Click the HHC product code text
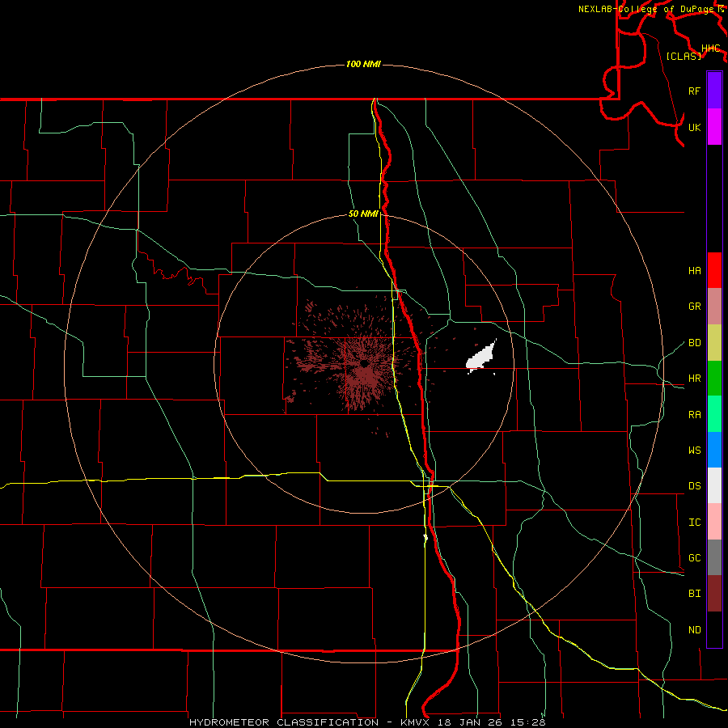 [711, 49]
